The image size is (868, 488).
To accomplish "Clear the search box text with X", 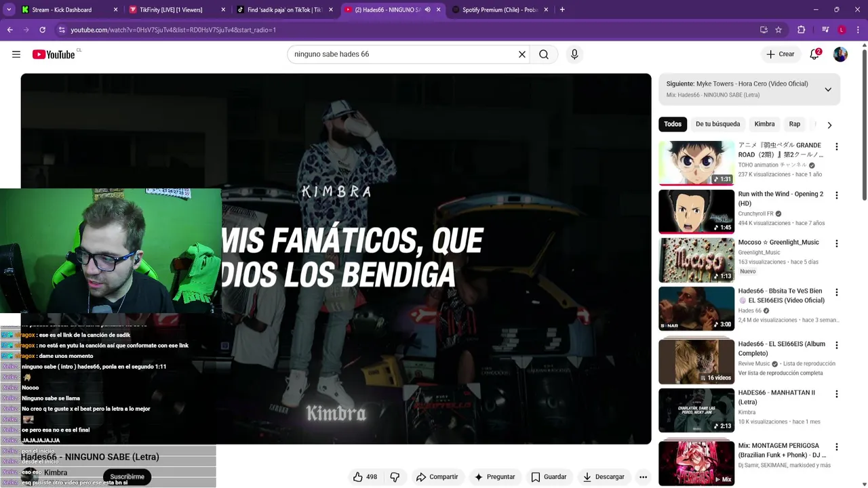I will 522,54.
